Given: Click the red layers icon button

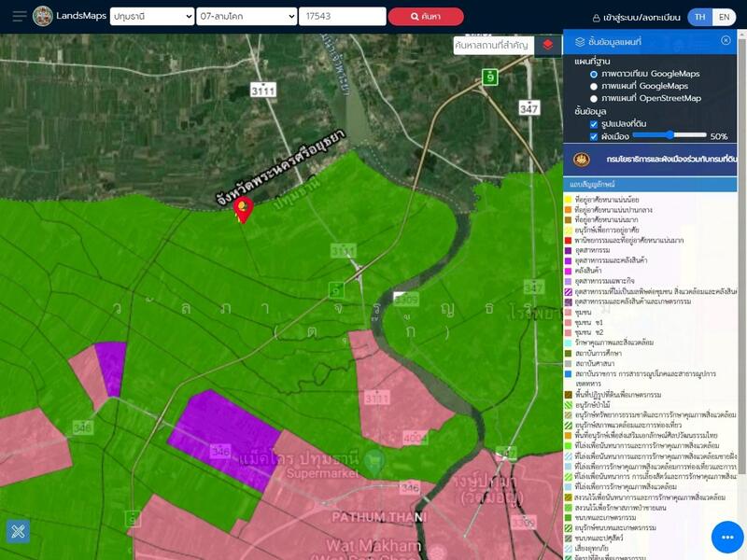Looking at the screenshot, I should point(547,44).
